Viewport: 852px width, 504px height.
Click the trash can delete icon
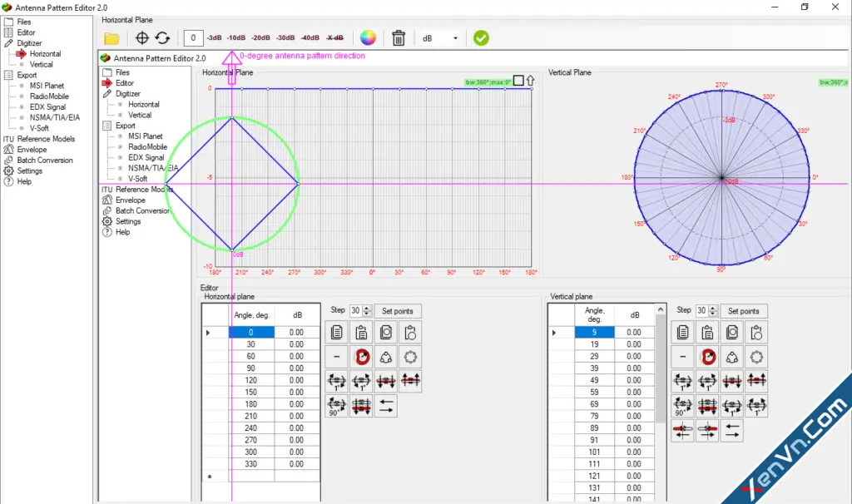point(399,38)
